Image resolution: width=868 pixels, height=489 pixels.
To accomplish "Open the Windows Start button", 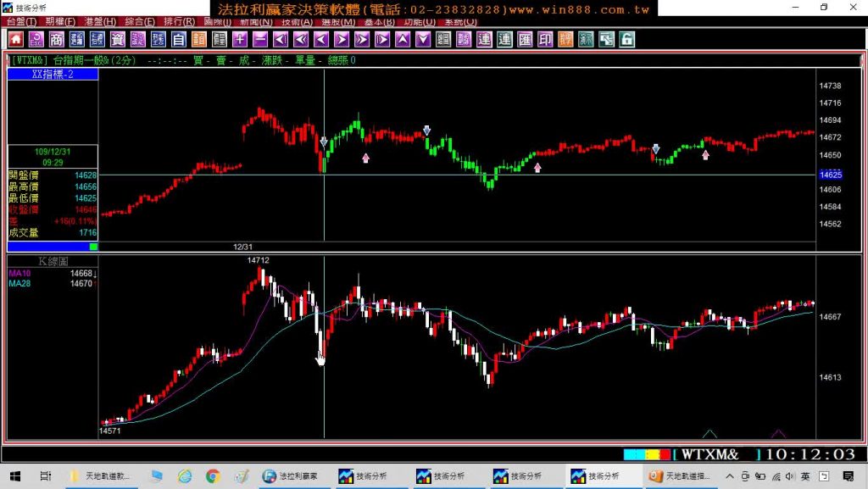I will (15, 476).
